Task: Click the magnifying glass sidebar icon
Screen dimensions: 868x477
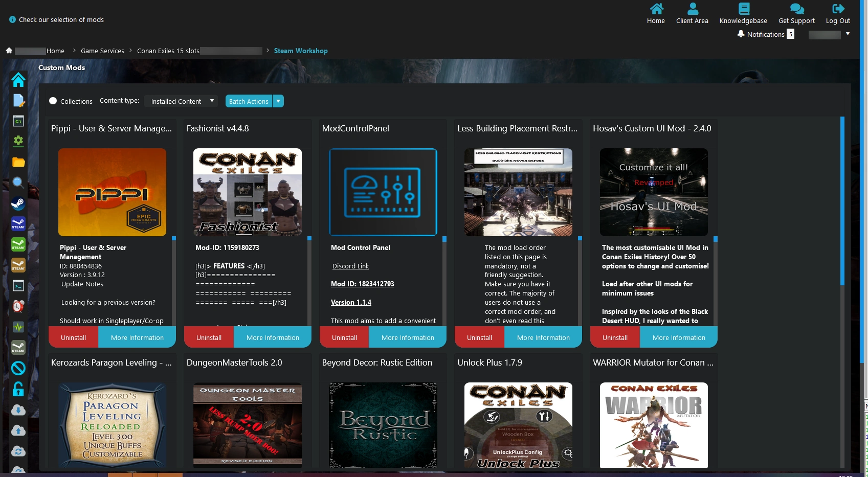Action: [x=18, y=183]
